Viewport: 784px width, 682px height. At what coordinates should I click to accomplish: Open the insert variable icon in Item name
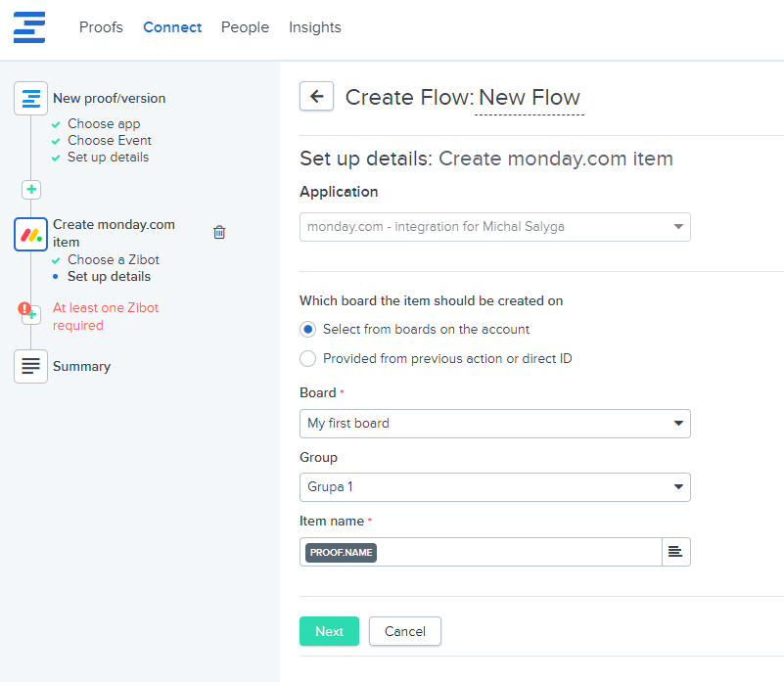(x=675, y=552)
